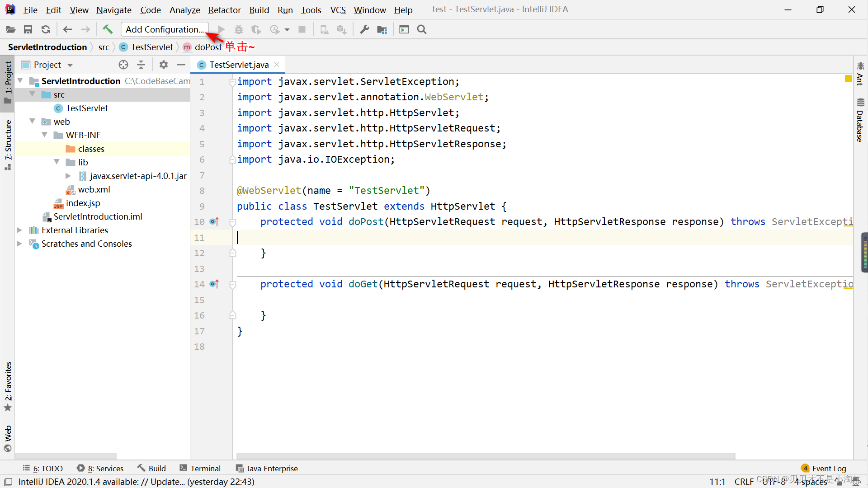The height and width of the screenshot is (488, 868).
Task: Click the locate target icon in Project panel
Action: (x=123, y=65)
